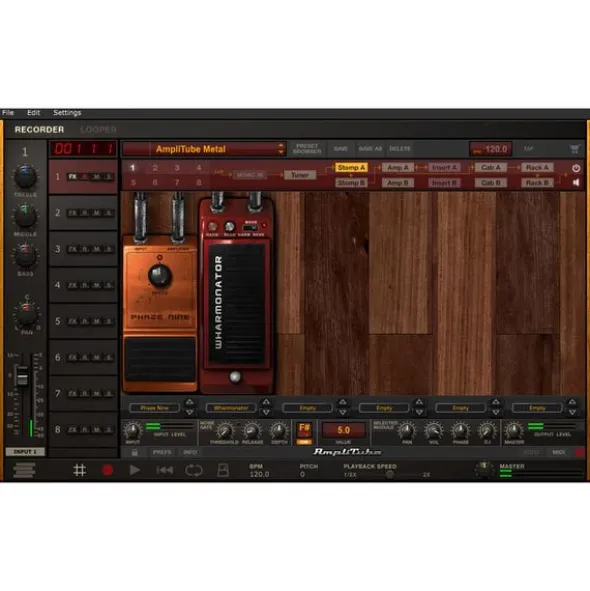Click the Playback Speed slider handle
Screen dimensions: 590x591
390,475
